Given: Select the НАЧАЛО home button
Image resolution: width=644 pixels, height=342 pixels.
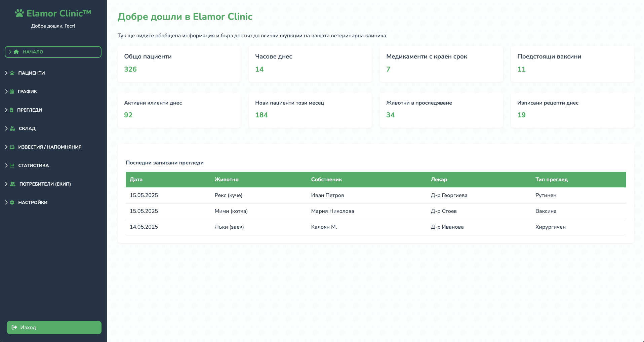Looking at the screenshot, I should [53, 52].
